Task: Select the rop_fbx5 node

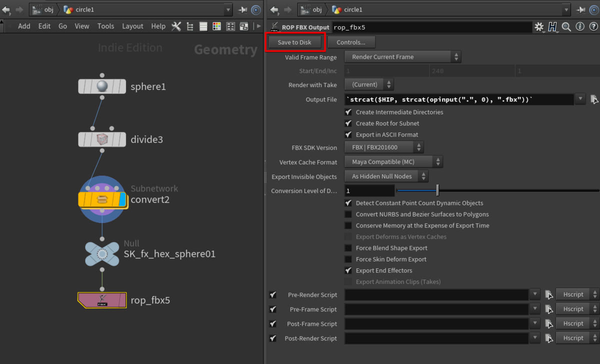Action: tap(102, 300)
